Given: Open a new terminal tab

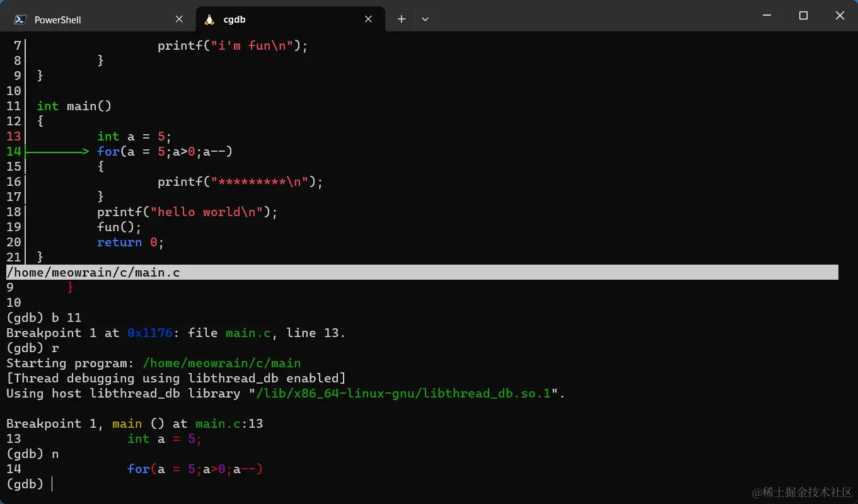Looking at the screenshot, I should click(401, 19).
